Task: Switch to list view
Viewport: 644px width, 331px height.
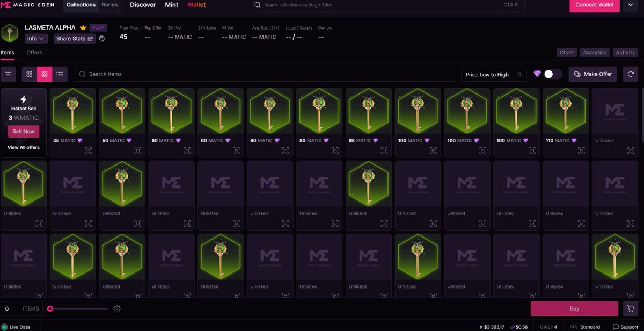Action: (x=60, y=74)
